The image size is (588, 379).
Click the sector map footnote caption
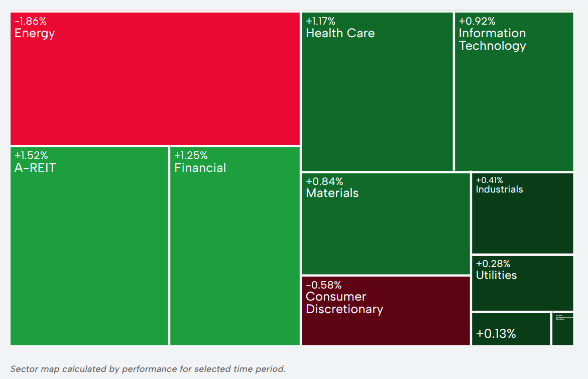[x=148, y=369]
